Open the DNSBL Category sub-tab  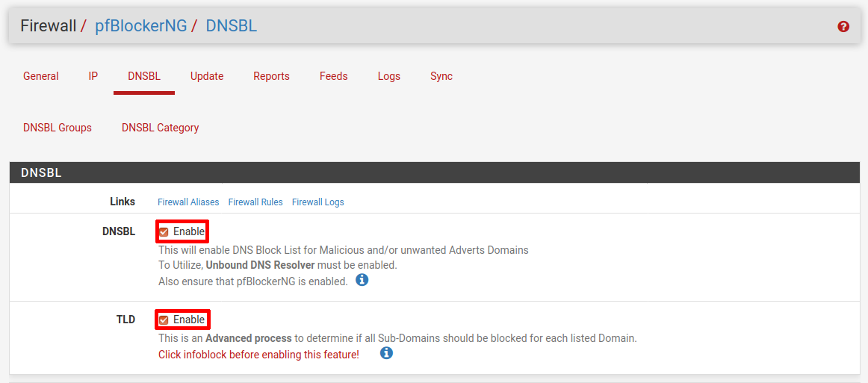tap(160, 128)
